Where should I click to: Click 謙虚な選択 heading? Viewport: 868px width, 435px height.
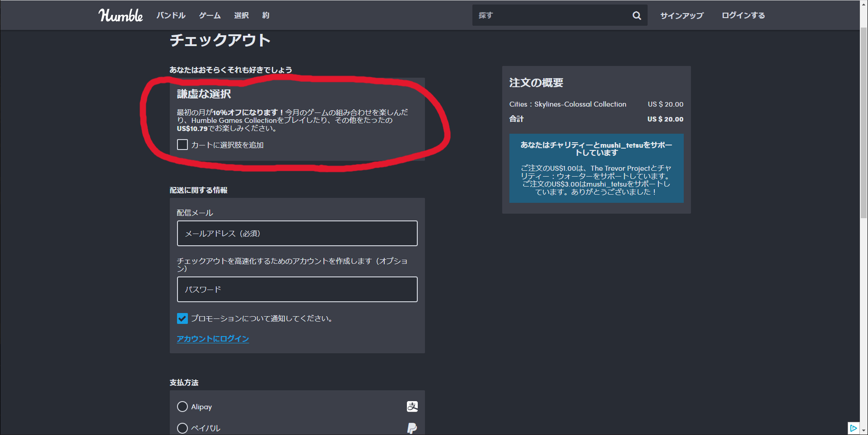[204, 94]
